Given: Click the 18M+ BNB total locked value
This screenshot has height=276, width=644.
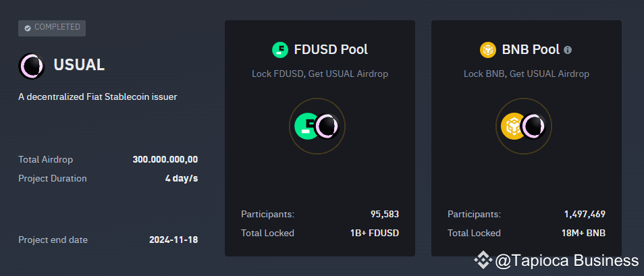Looking at the screenshot, I should pyautogui.click(x=583, y=233).
